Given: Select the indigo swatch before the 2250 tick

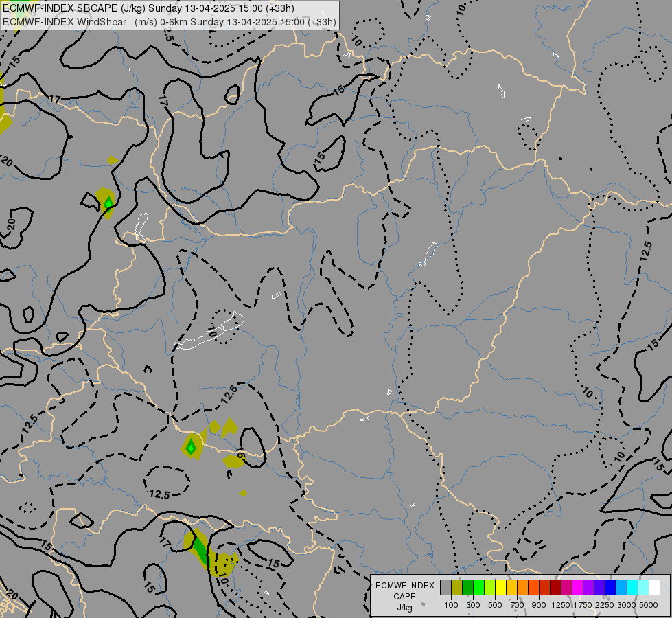Looking at the screenshot, I should [x=599, y=587].
